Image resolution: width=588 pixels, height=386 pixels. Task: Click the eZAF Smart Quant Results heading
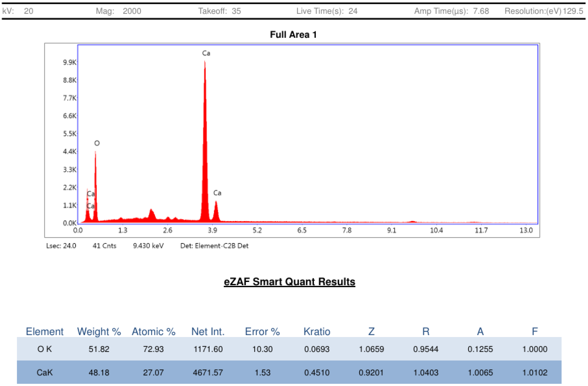(289, 282)
